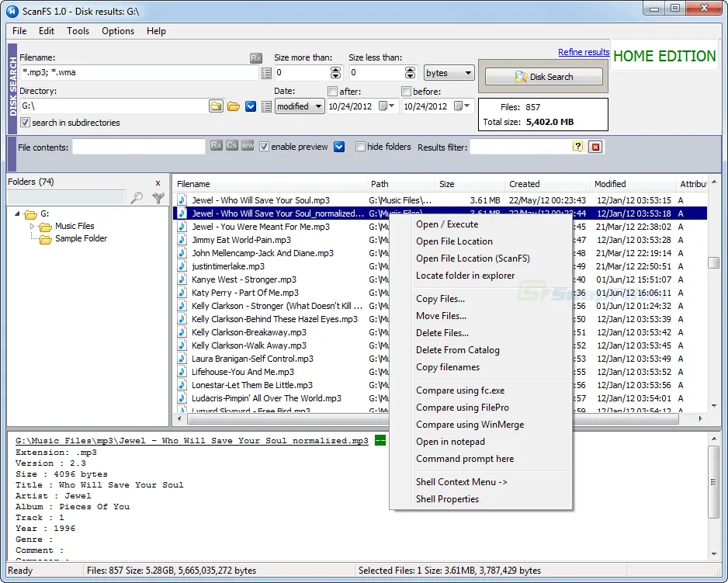Focus the File contents input field
The width and height of the screenshot is (728, 583).
click(x=138, y=147)
